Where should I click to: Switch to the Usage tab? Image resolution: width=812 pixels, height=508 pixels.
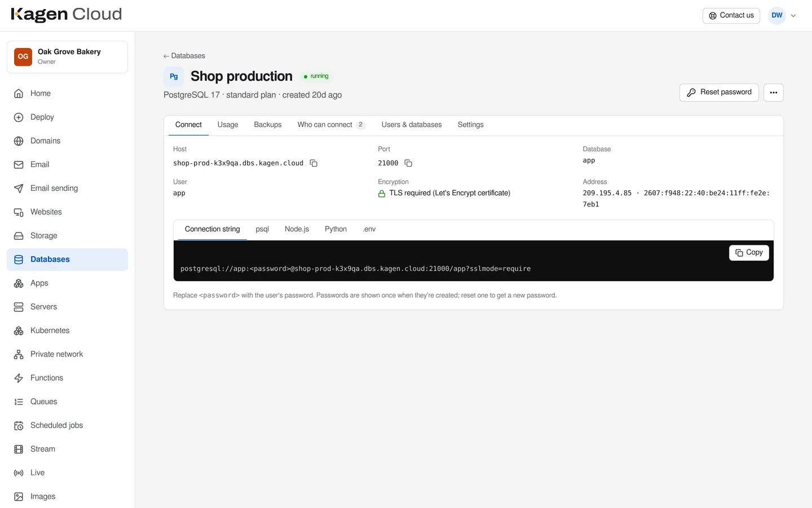click(228, 125)
